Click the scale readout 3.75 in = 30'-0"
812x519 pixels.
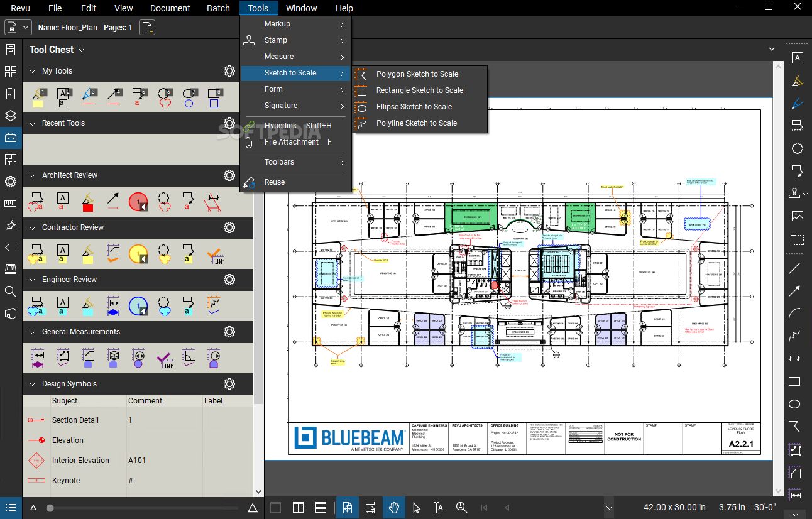747,508
